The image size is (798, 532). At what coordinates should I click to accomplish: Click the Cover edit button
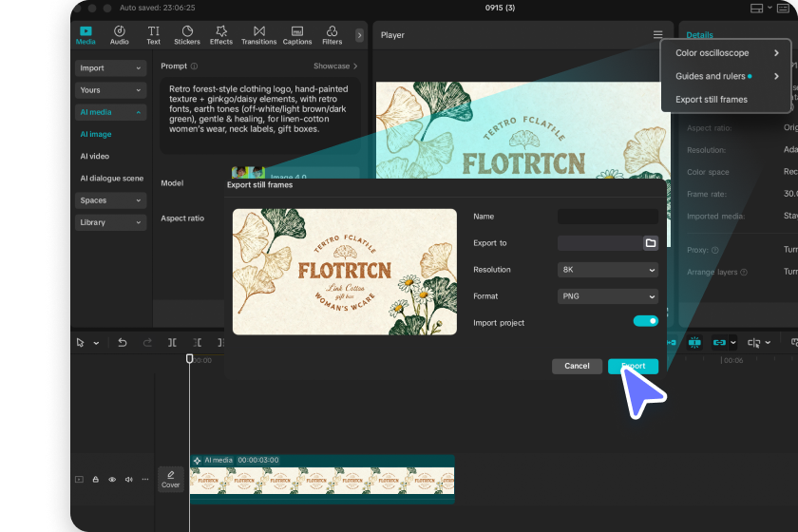[170, 479]
